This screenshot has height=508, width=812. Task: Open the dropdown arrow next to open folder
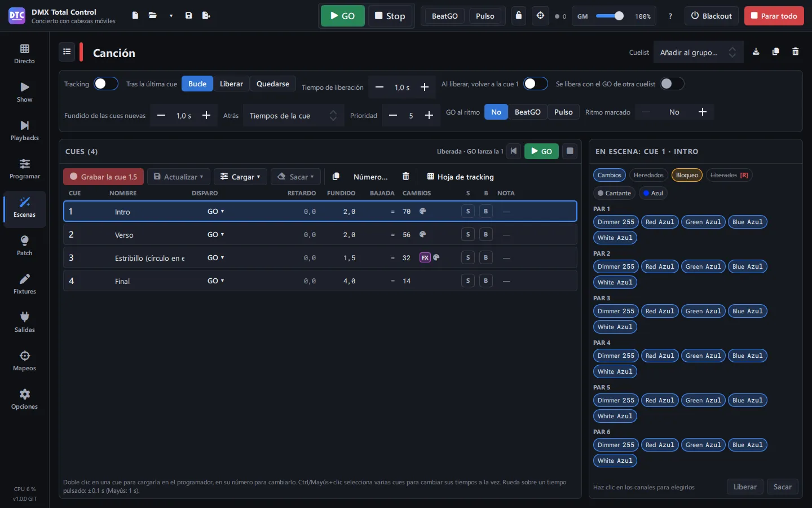(171, 16)
